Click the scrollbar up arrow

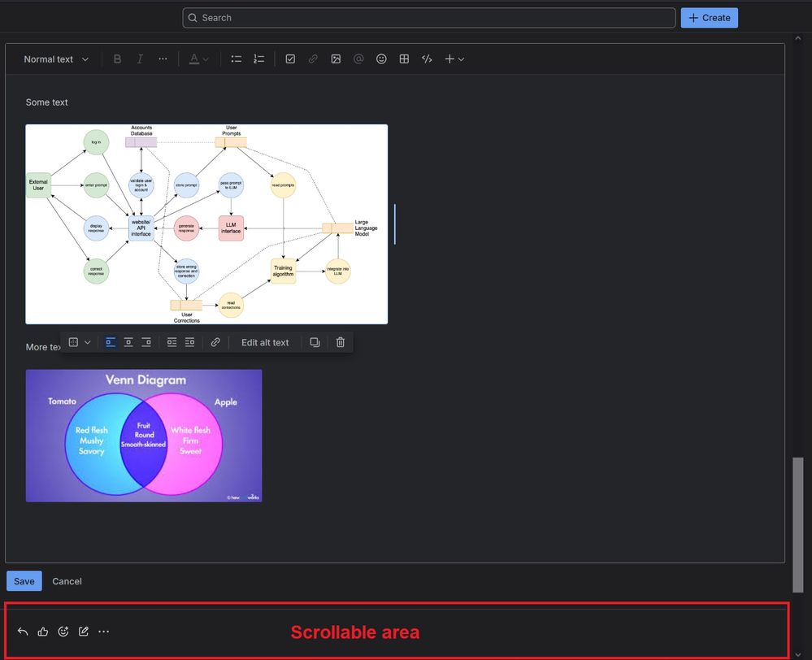[x=798, y=38]
